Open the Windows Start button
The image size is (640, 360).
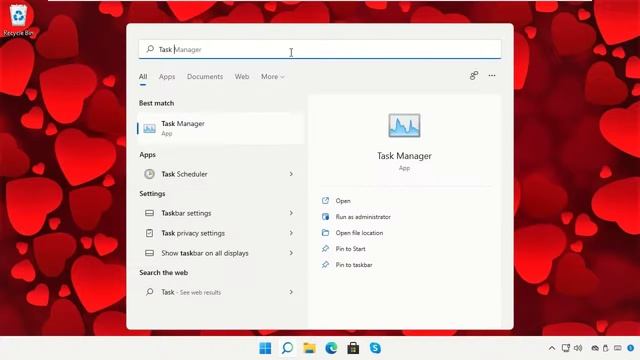point(265,348)
